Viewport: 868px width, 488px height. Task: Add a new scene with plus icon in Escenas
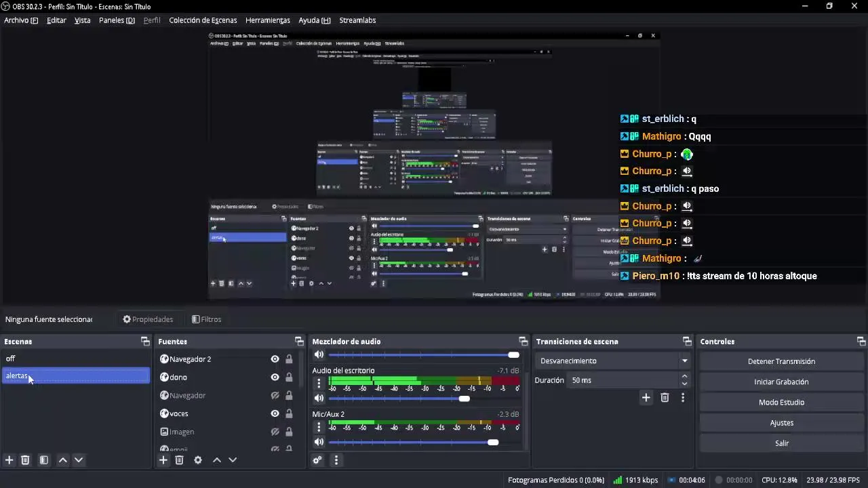pos(9,460)
